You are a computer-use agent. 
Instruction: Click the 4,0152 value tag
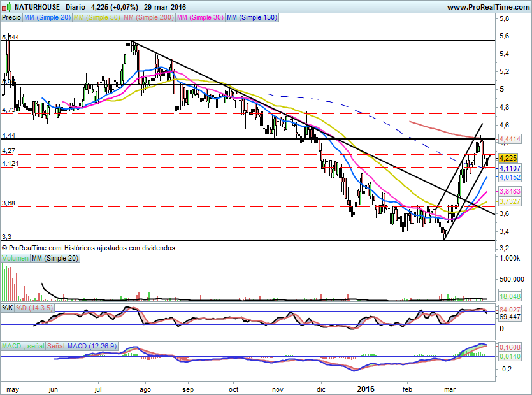coord(510,177)
